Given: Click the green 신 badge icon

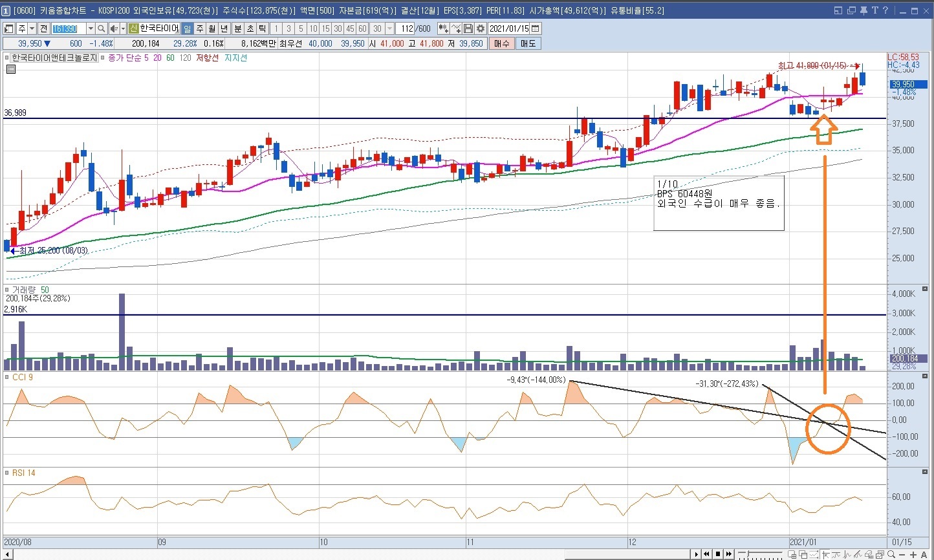Looking at the screenshot, I should (x=133, y=28).
